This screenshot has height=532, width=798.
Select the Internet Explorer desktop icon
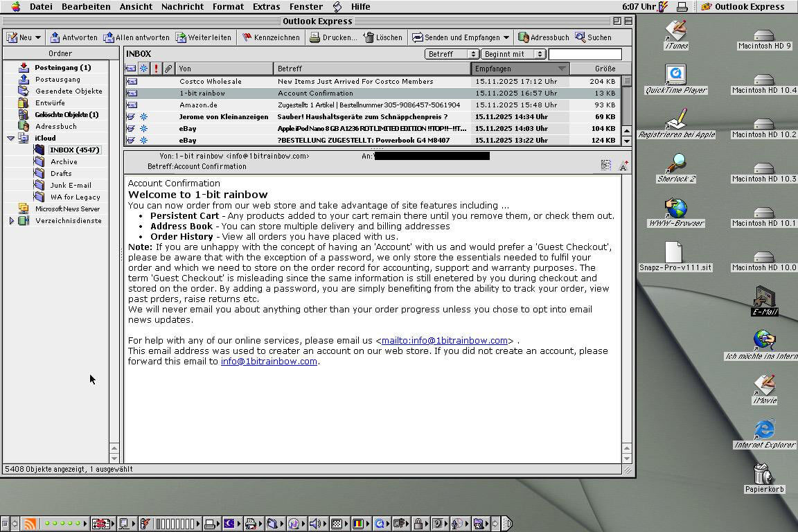tap(764, 434)
